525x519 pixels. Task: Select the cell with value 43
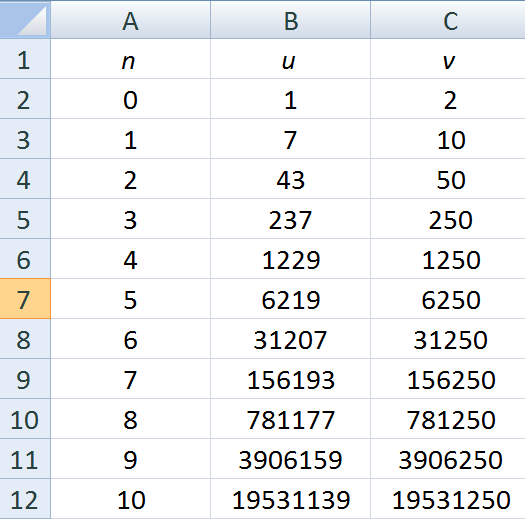[291, 179]
